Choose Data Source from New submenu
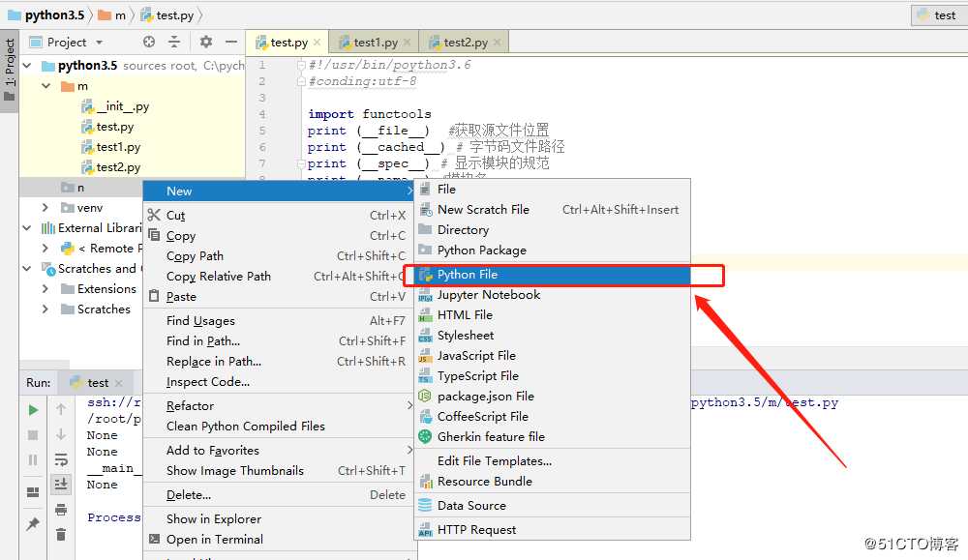Image resolution: width=968 pixels, height=560 pixels. 552,506
